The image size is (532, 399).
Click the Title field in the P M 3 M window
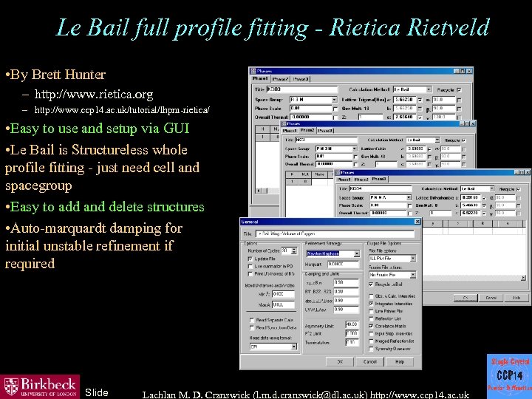pos(327,140)
